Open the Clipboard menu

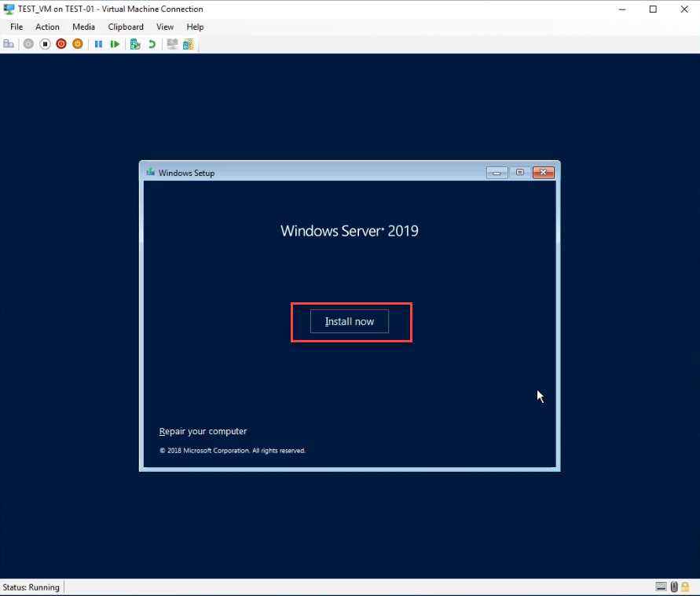125,26
